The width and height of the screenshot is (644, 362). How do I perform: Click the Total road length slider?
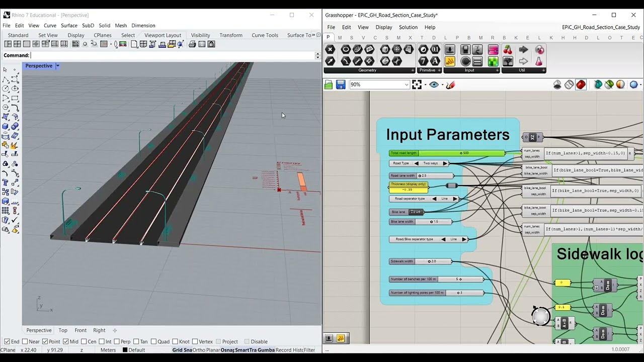(x=447, y=153)
